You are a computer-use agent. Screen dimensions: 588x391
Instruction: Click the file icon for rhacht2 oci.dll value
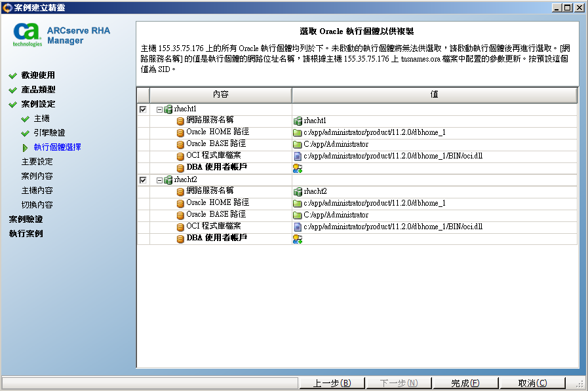(x=298, y=227)
